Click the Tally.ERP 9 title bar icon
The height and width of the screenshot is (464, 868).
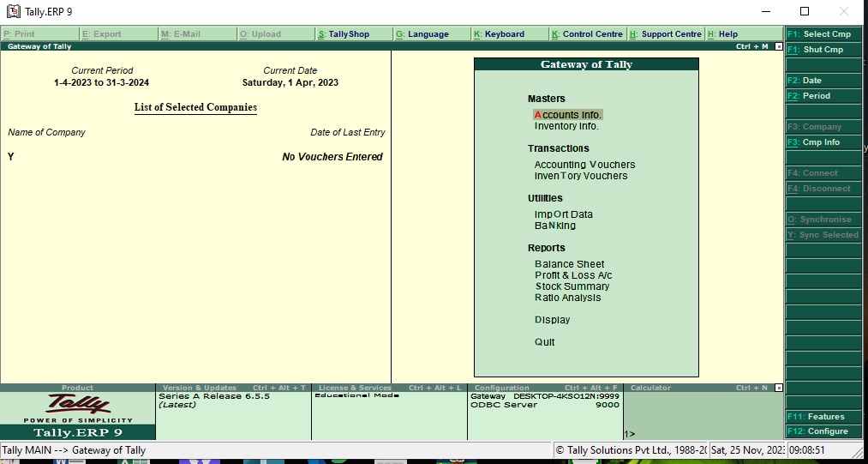coord(12,11)
